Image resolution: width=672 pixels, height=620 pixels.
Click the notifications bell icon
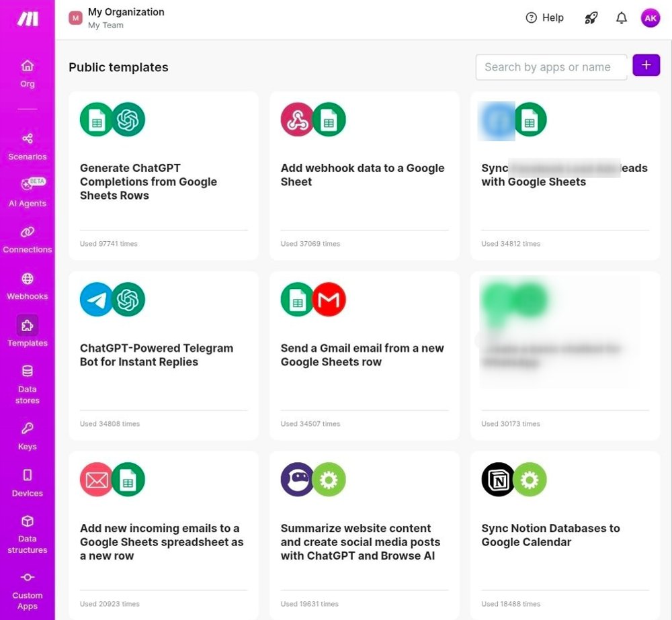622,18
